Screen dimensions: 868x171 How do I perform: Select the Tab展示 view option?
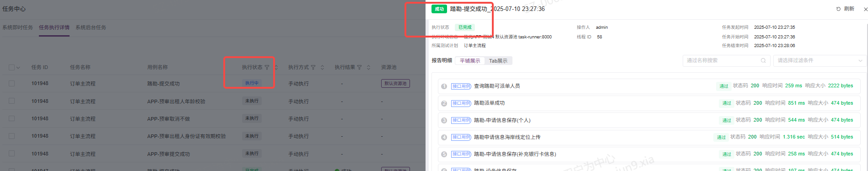(x=498, y=61)
